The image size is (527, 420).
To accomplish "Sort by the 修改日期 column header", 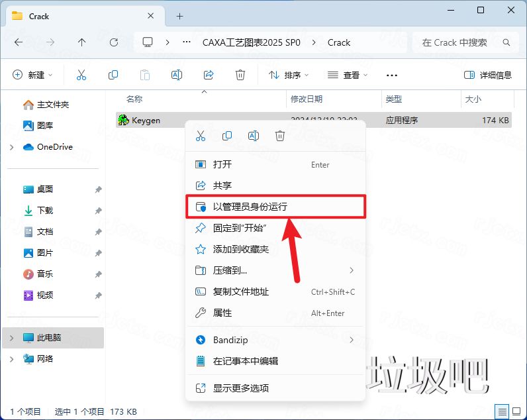I will tap(306, 99).
